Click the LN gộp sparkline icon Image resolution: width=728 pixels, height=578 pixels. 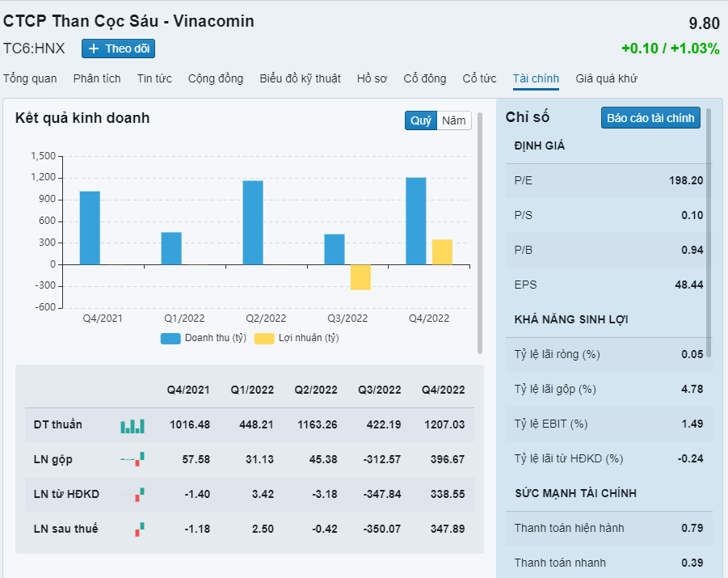point(133,459)
